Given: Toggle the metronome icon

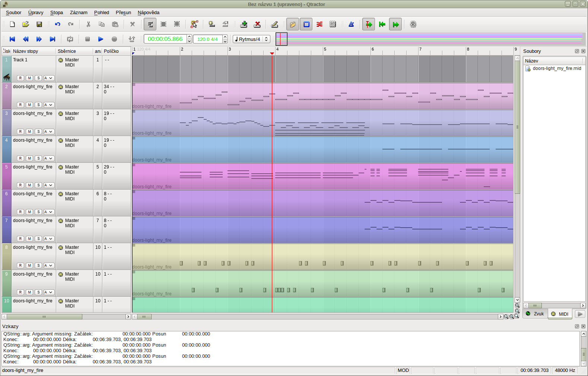Looking at the screenshot, I should point(351,24).
